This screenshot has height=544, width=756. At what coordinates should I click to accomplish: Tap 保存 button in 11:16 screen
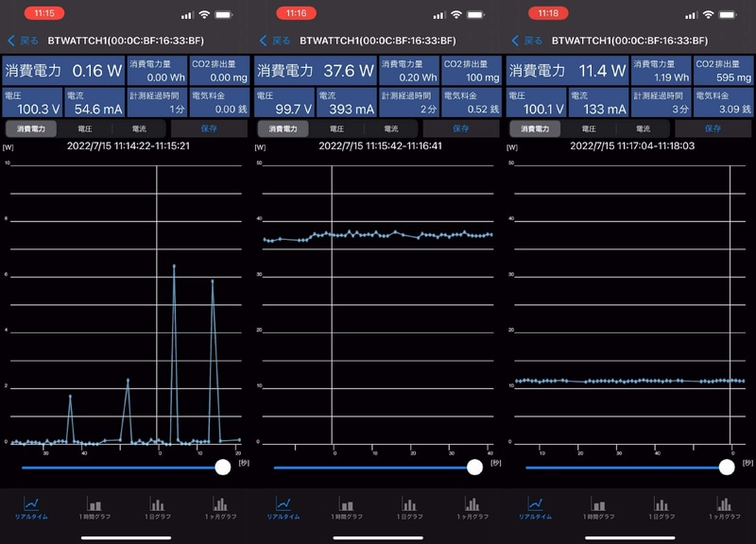click(461, 128)
